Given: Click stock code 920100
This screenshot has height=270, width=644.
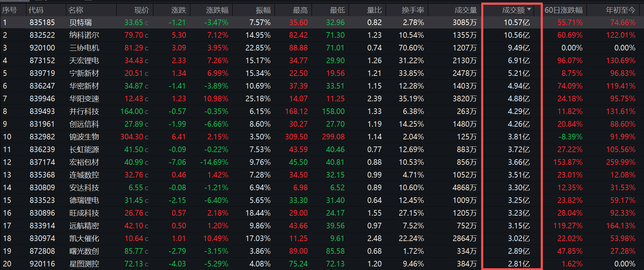Looking at the screenshot, I should pos(42,48).
